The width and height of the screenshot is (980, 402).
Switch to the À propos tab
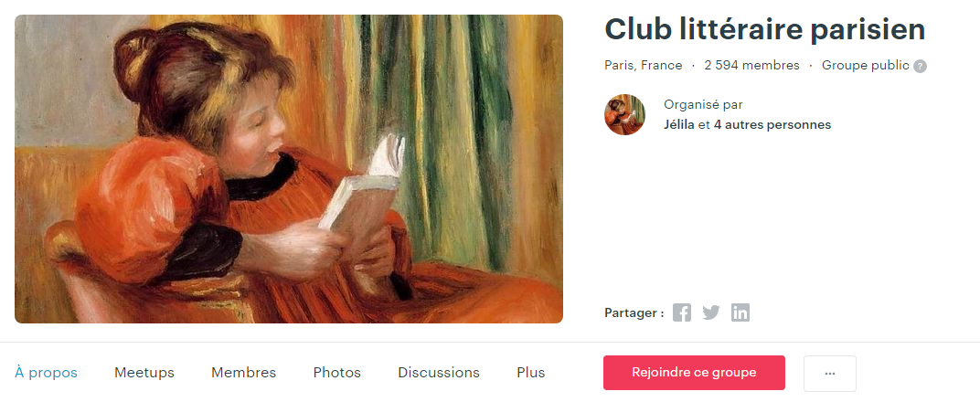click(47, 373)
